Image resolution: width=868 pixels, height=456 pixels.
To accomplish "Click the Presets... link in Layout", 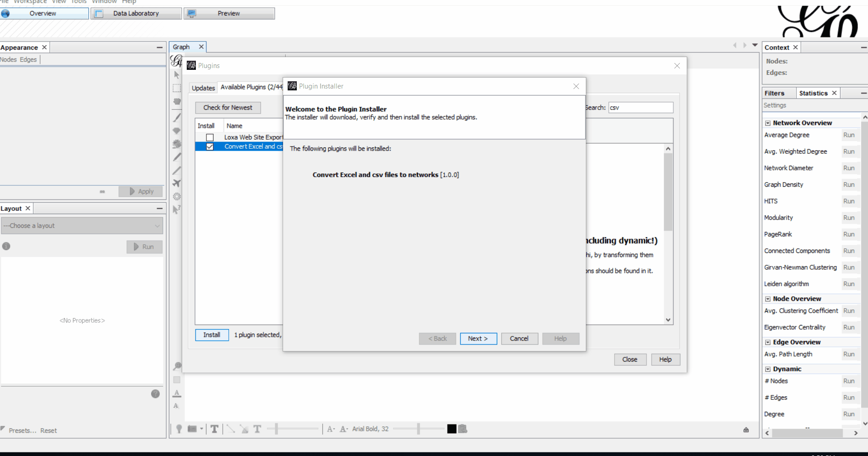I will pyautogui.click(x=22, y=430).
